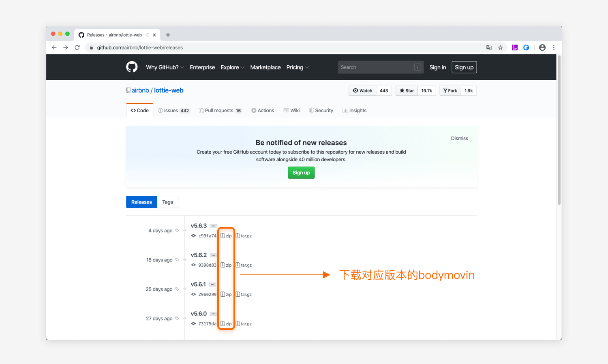Click the Watch button
608x364 pixels.
tap(362, 91)
